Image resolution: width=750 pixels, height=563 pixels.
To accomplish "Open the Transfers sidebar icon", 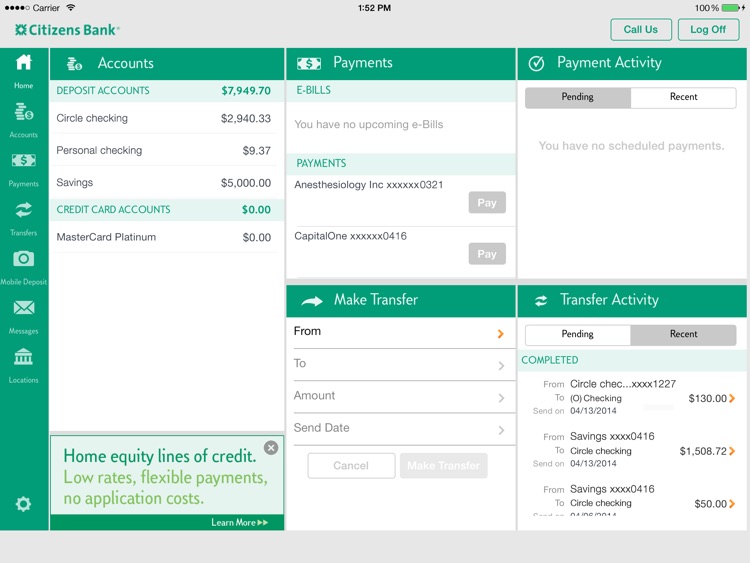I will coord(23,210).
